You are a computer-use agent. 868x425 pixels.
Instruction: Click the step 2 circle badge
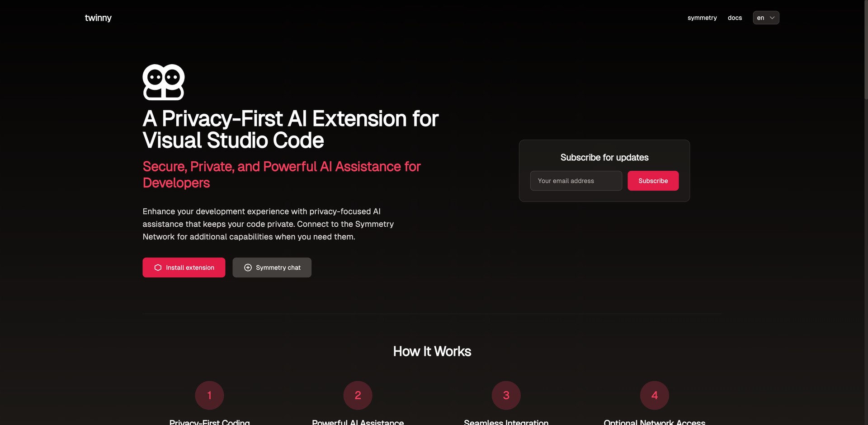[x=358, y=395]
